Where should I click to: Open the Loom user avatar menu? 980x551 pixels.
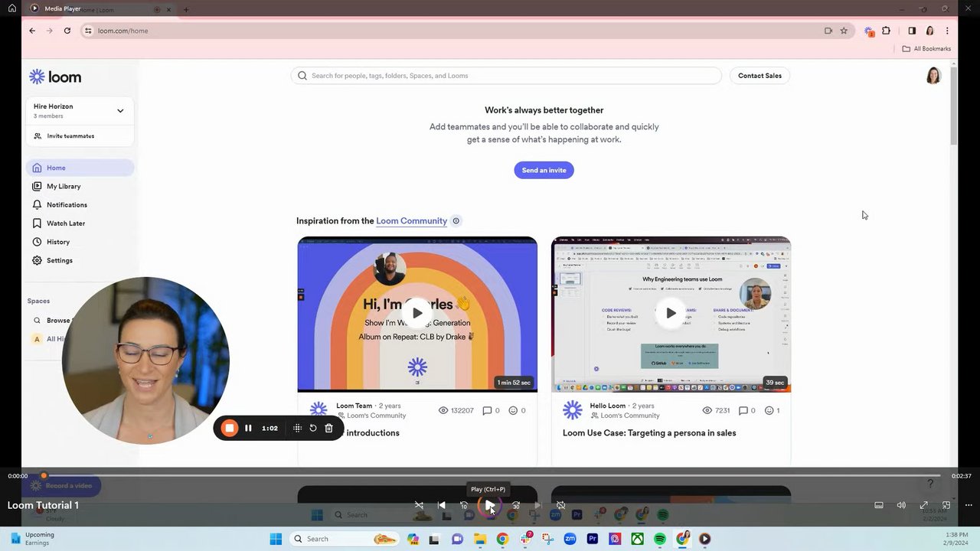click(933, 76)
